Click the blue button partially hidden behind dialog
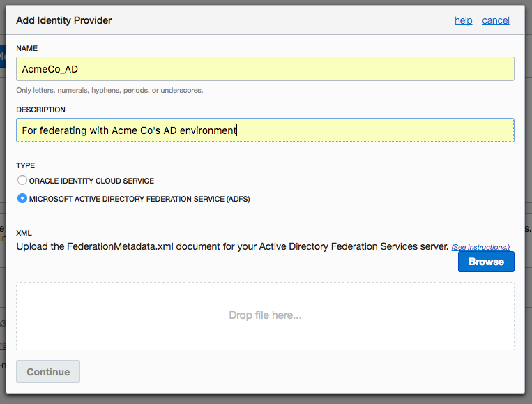Screen dimensions: 532x404 tap(2, 55)
